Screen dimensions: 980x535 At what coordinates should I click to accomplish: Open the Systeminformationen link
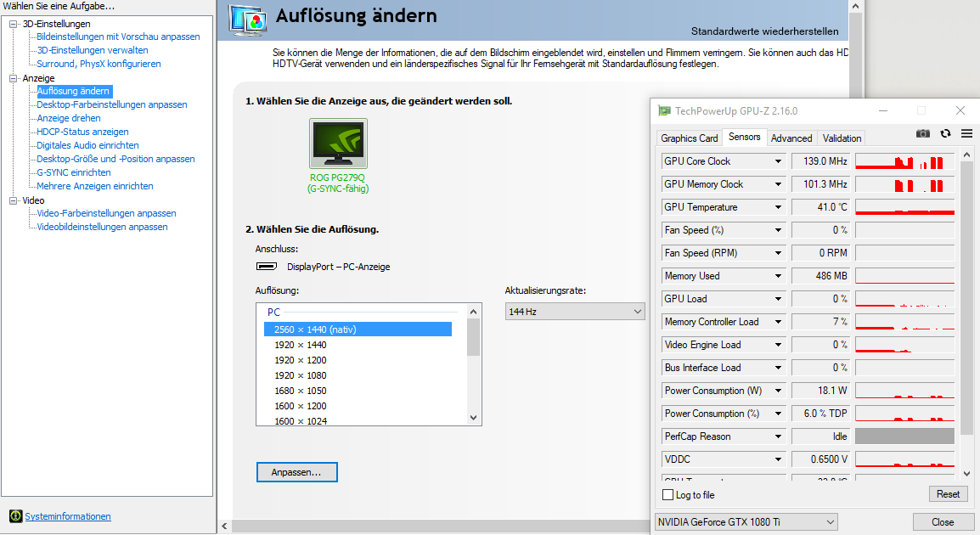tap(67, 516)
